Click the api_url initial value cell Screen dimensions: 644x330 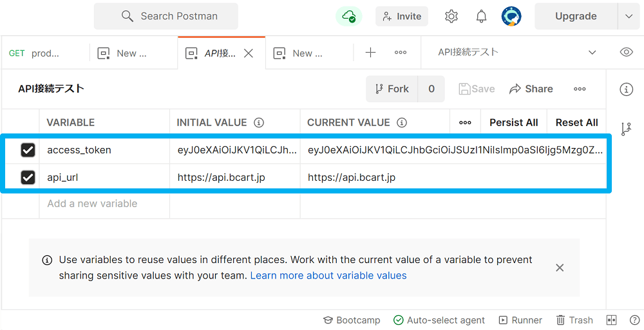tap(235, 178)
